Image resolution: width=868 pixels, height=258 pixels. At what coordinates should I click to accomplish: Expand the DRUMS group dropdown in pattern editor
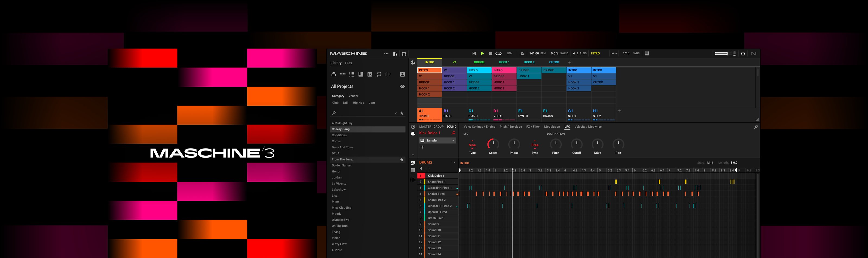click(454, 163)
